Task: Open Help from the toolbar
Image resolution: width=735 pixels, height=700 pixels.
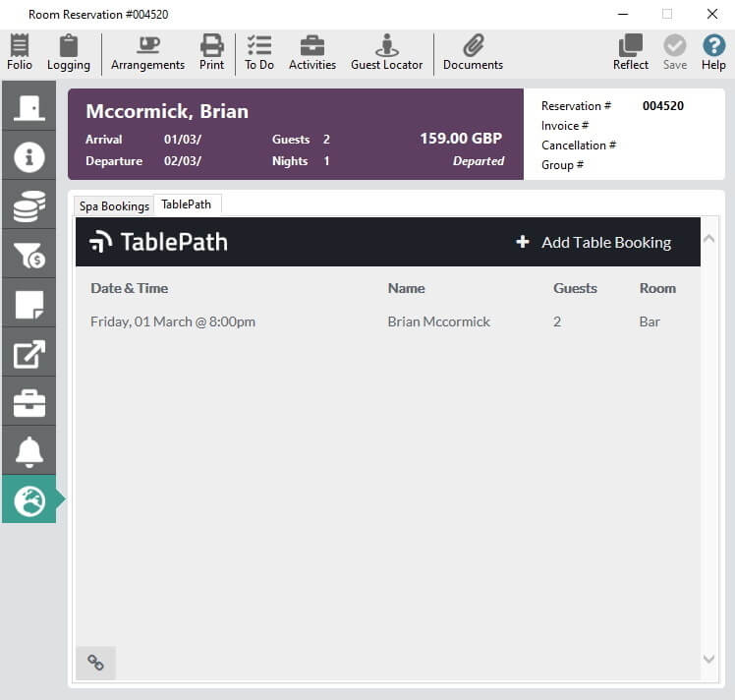Action: (x=713, y=51)
